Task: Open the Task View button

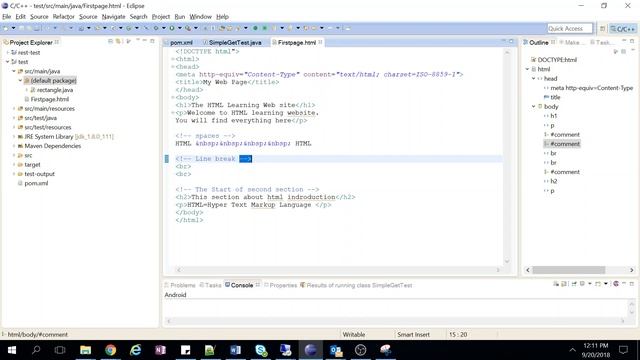Action: 60,350
